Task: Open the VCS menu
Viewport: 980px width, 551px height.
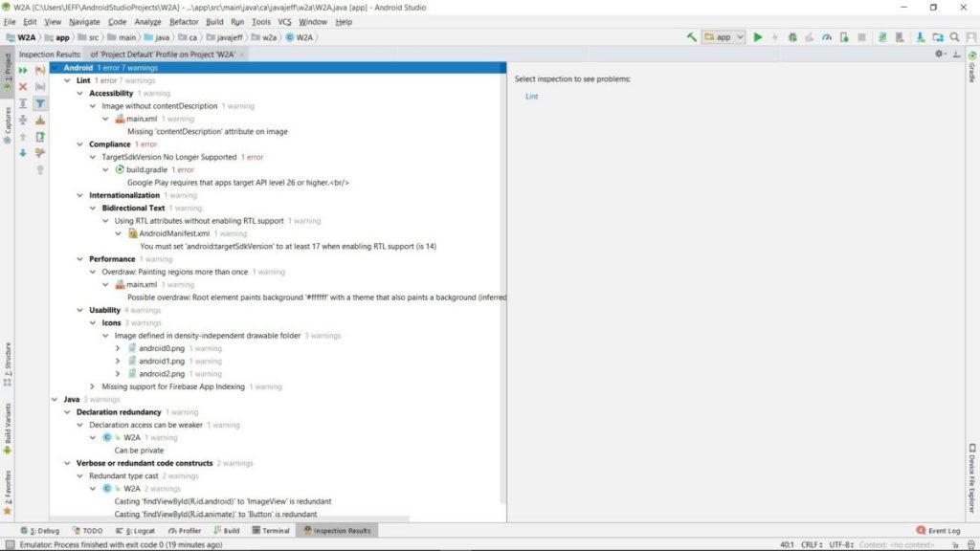Action: click(284, 22)
